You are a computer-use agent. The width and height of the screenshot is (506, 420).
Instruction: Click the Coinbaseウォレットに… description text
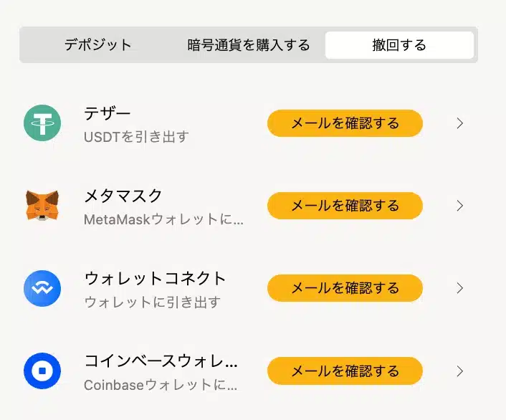161,385
